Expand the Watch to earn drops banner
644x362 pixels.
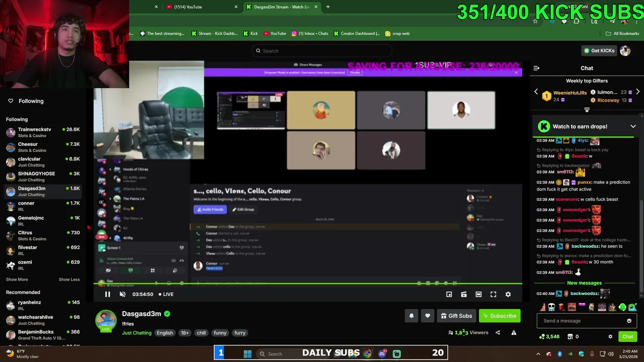(633, 126)
